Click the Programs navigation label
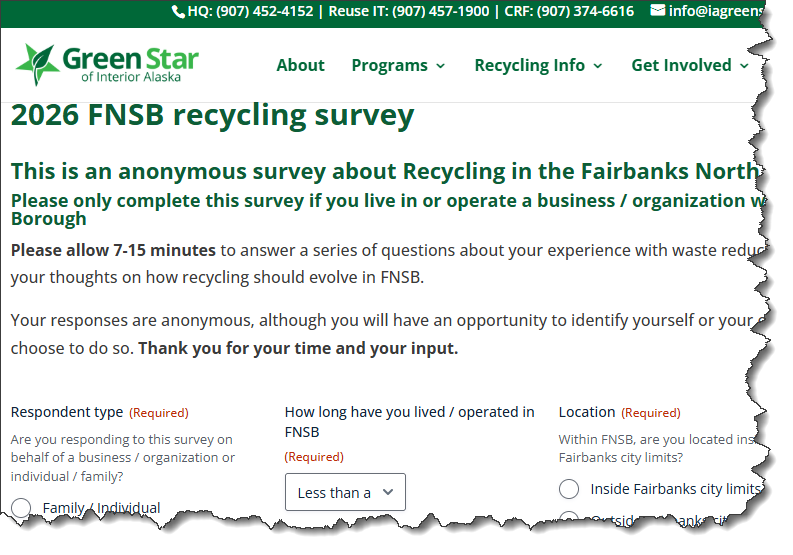The image size is (793, 555). coord(389,66)
